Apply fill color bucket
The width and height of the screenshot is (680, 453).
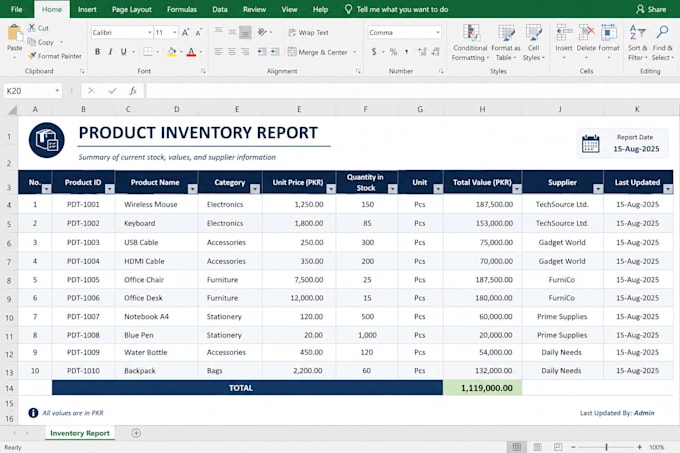[x=172, y=52]
